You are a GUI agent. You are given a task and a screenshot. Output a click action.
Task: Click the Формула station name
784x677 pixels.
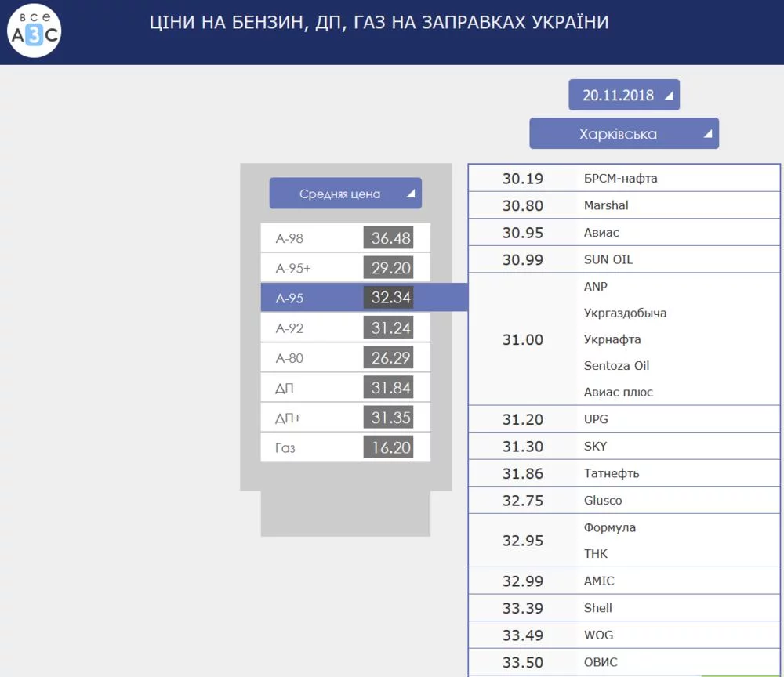[x=610, y=527]
